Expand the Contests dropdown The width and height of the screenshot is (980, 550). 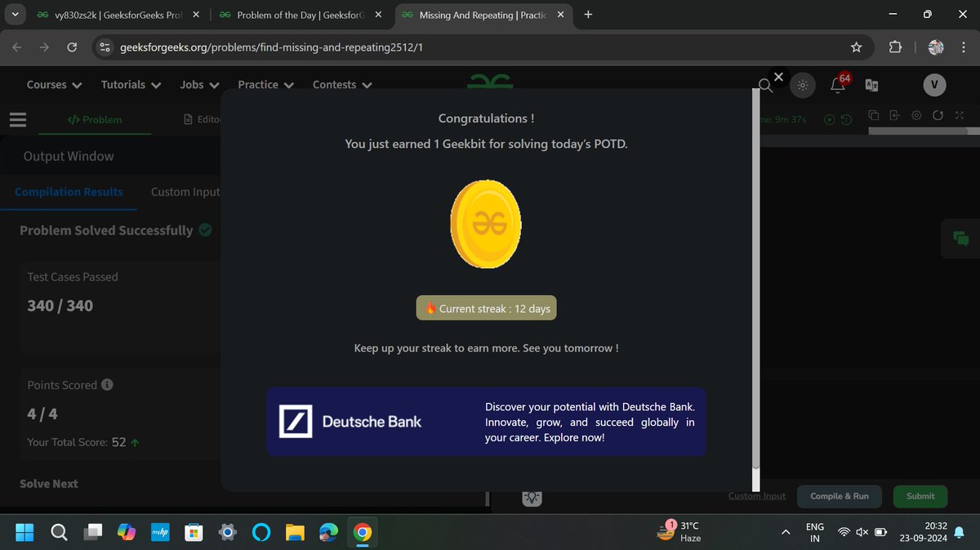(x=342, y=85)
